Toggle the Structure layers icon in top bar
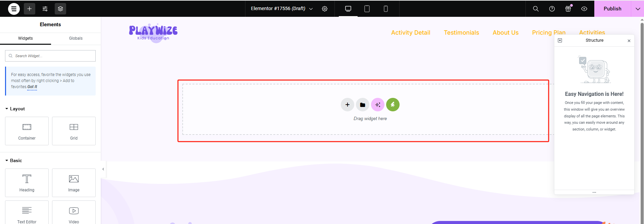The image size is (644, 224). [x=60, y=9]
